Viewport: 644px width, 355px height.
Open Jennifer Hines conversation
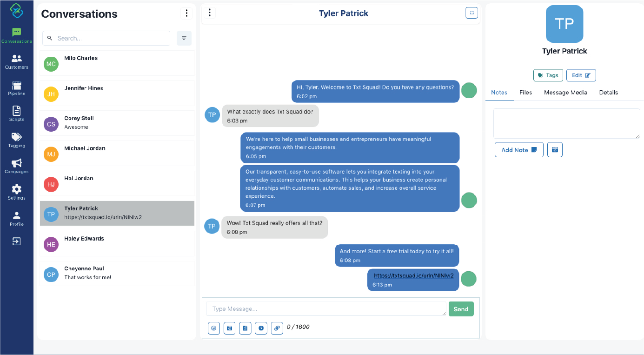(117, 93)
